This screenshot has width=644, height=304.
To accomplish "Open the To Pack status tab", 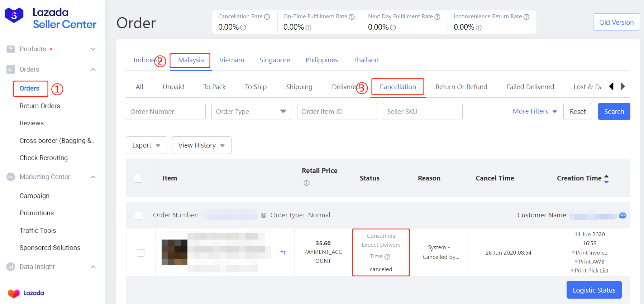I will click(x=215, y=87).
